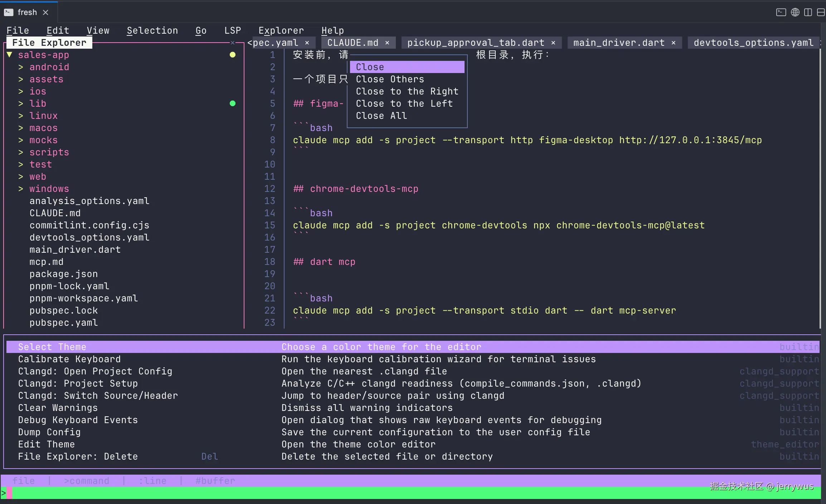Click the split vertically icon
The image size is (826, 504).
click(808, 12)
